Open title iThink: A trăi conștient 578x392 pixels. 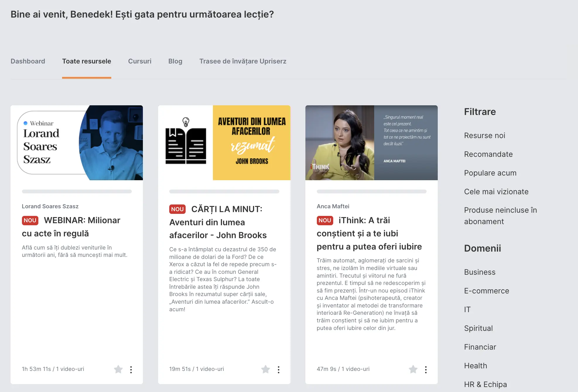[369, 233]
